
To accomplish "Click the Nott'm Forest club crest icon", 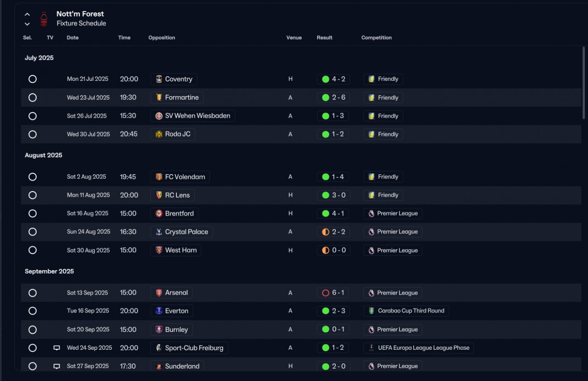I will point(44,19).
